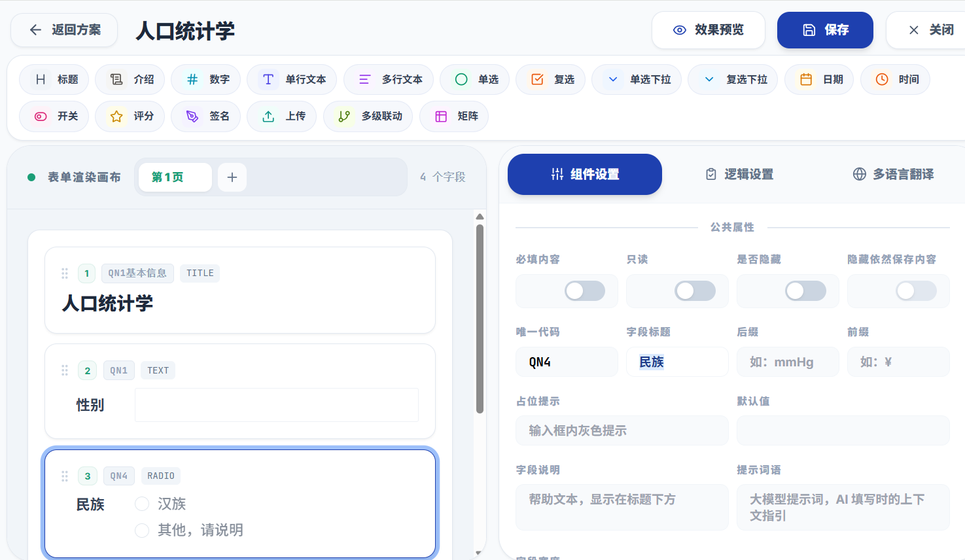Screen dimensions: 965x560
Task: Toggle the 必填内容 switch
Action: pos(585,291)
